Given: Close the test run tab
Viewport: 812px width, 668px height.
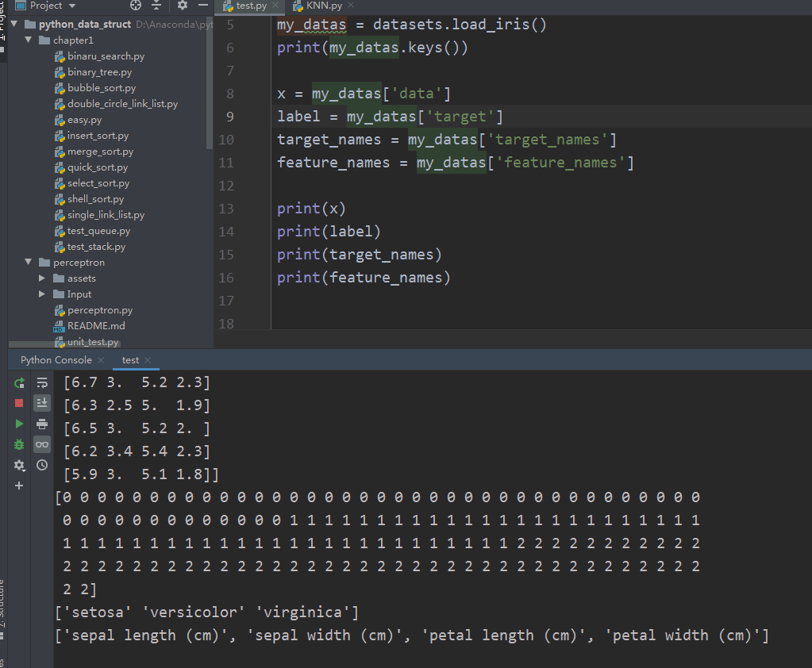Looking at the screenshot, I should (148, 360).
